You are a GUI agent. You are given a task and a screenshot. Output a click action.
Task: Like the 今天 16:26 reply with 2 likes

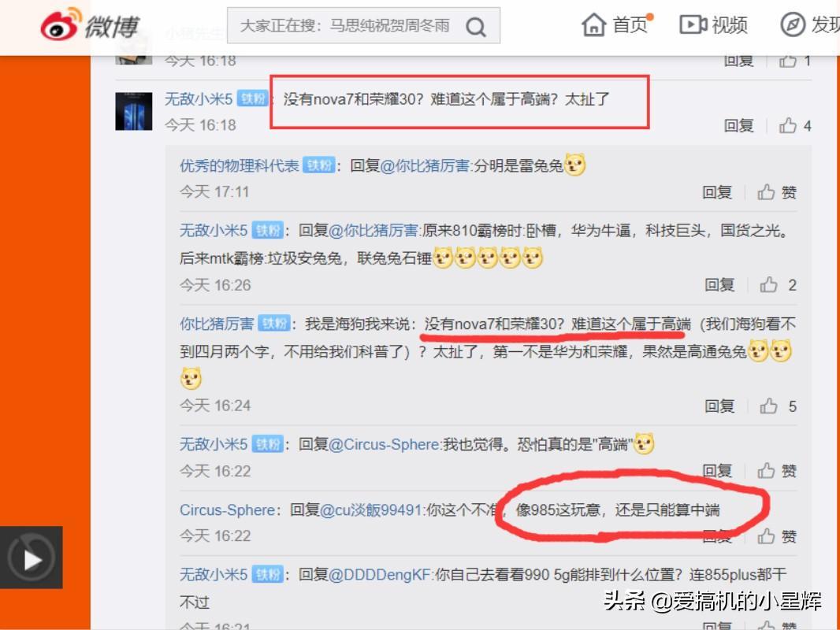769,285
